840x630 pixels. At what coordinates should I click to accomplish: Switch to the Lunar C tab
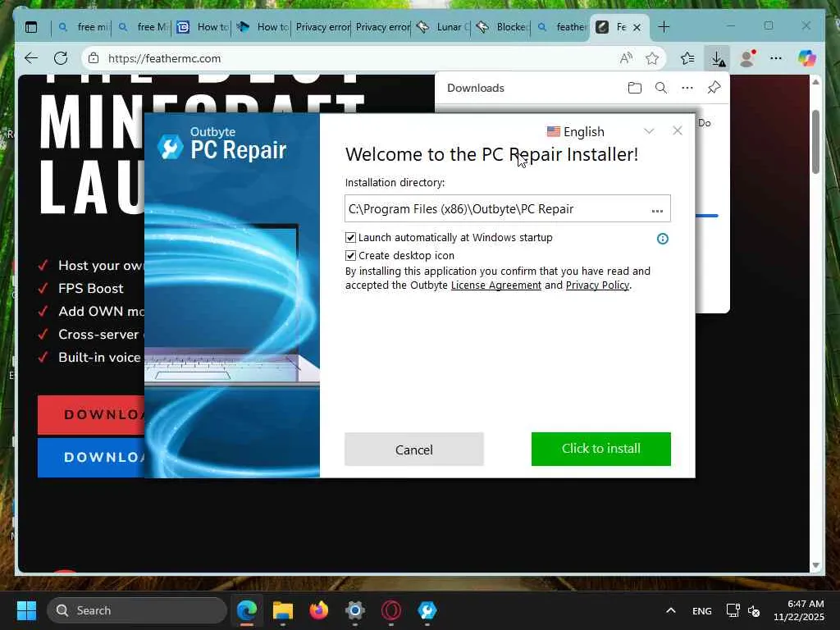tap(442, 27)
